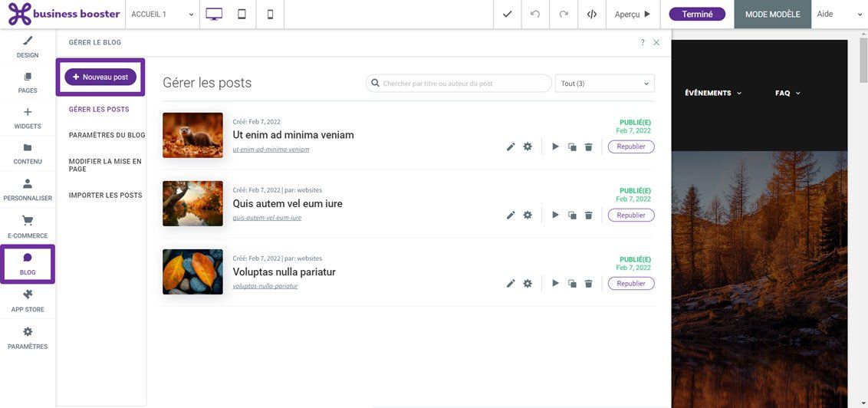The width and height of the screenshot is (868, 408).
Task: Select the desktop view icon
Action: click(x=214, y=15)
